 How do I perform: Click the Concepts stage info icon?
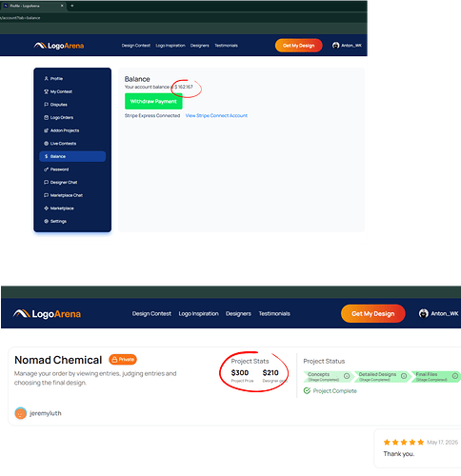[x=347, y=376]
